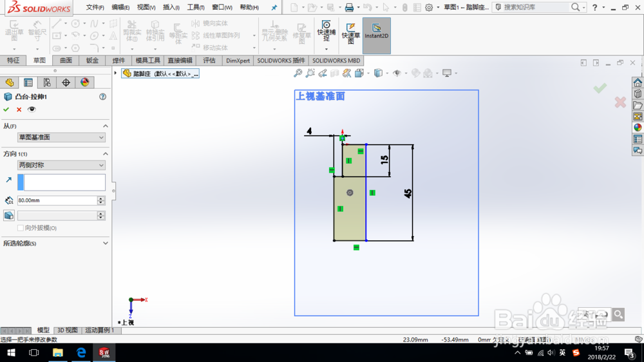Screen dimensions: 644x362
Task: Open the 两侧对称 end condition dropdown
Action: (x=61, y=165)
